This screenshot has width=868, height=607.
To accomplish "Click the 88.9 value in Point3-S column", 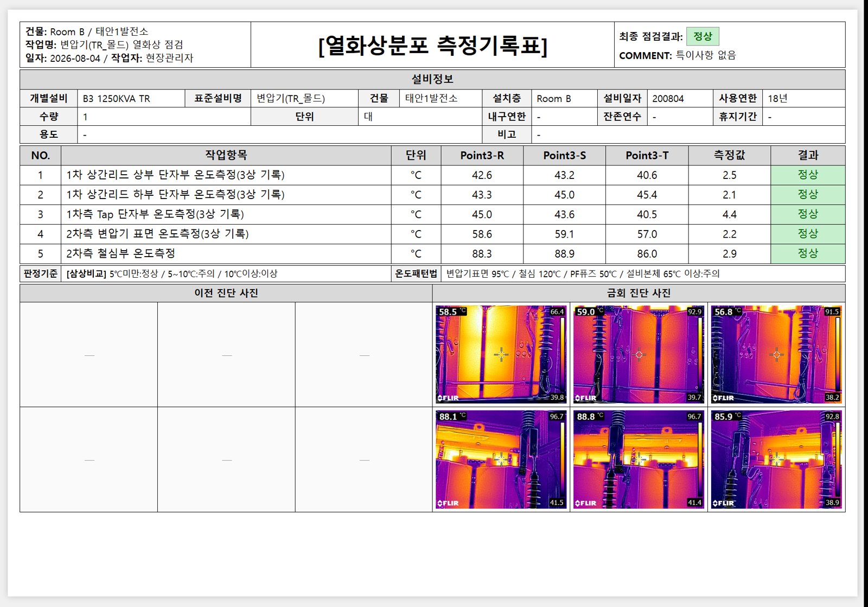I will click(x=564, y=253).
